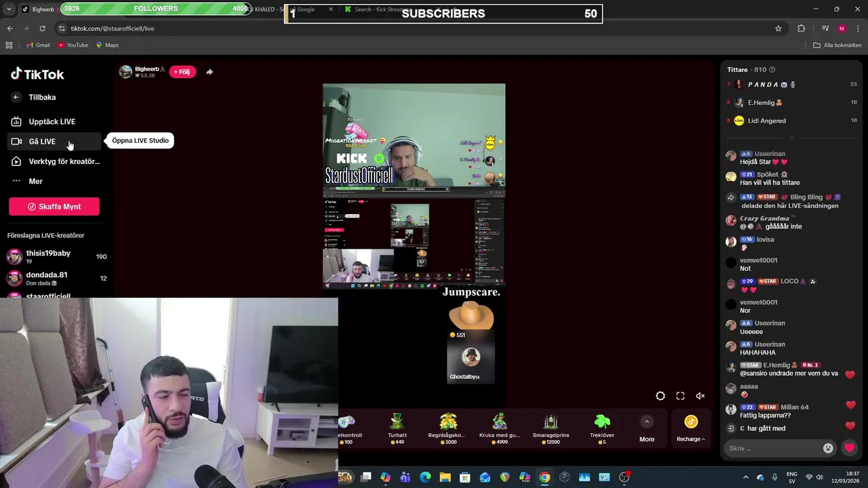Open Upptäck LIVE in sidebar
The image size is (868, 488).
coord(52,121)
